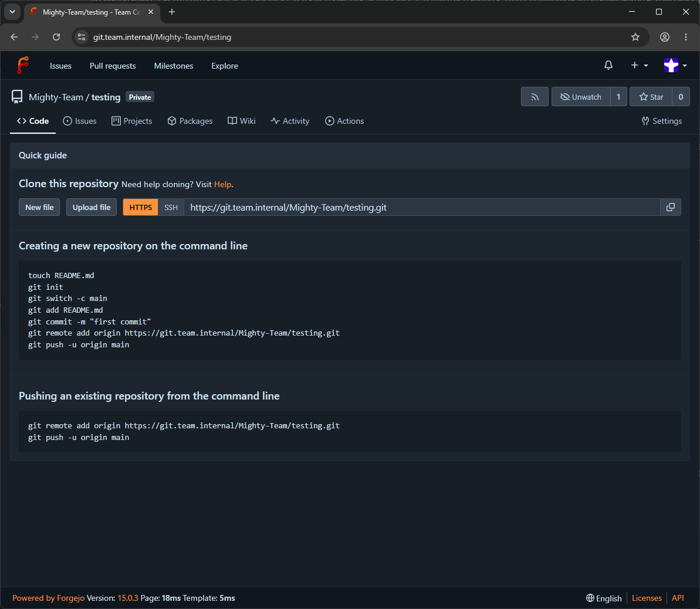Open the stargazers count 0
Image resolution: width=700 pixels, height=609 pixels.
pyautogui.click(x=681, y=97)
